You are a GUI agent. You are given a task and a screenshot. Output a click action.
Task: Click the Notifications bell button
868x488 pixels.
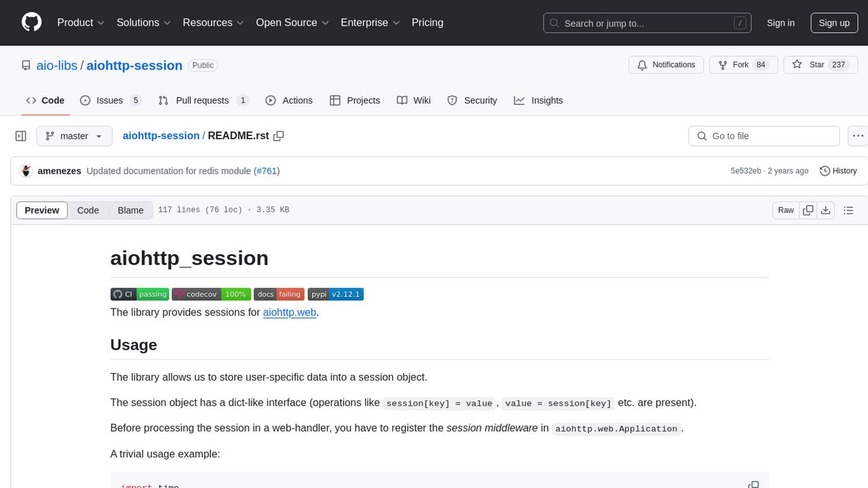(666, 65)
